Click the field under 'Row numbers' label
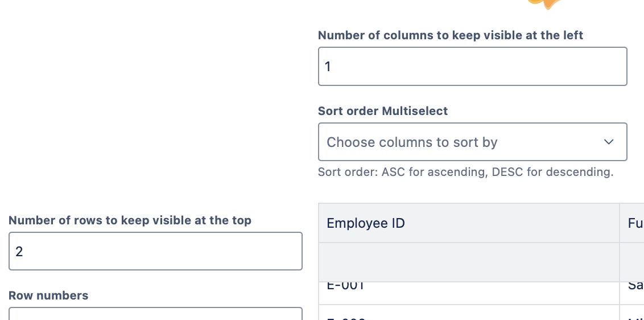The image size is (644, 320). [x=155, y=314]
